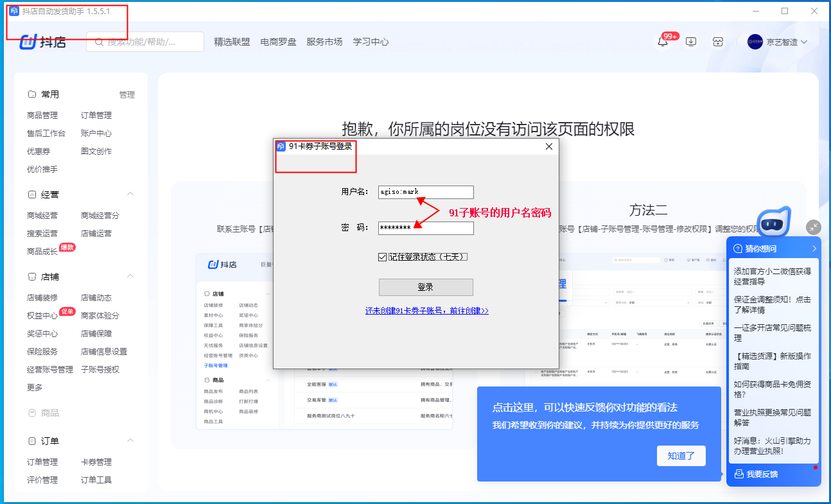Open 奖惩中心 in the left sidebar
The width and height of the screenshot is (831, 504).
[42, 334]
